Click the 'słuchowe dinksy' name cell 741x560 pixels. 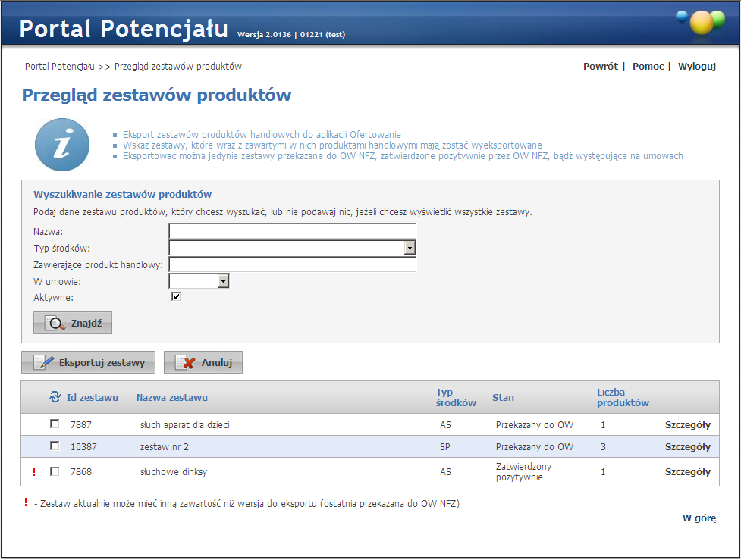tap(174, 472)
